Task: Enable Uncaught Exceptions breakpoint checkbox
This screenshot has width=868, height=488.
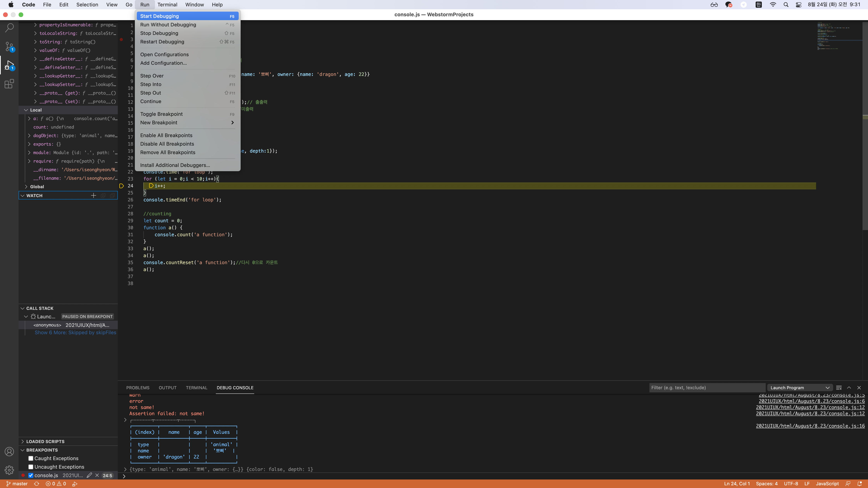Action: 31,467
